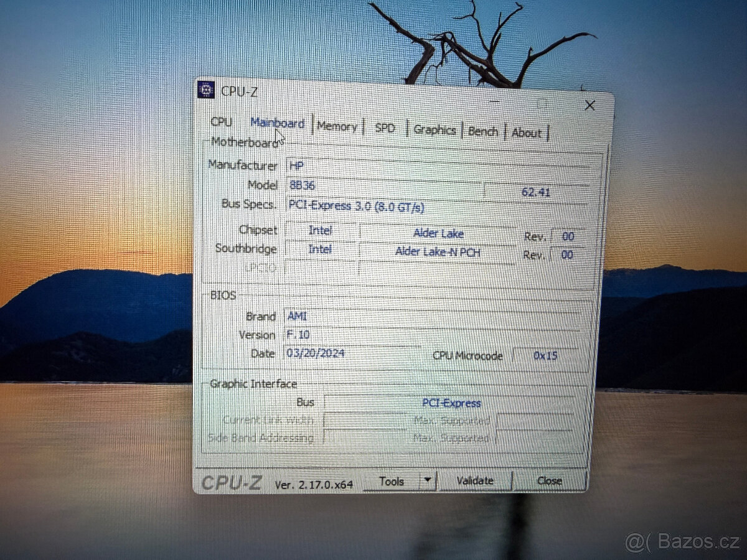
Task: Click the Manufacturer field showing HP
Action: pos(436,166)
